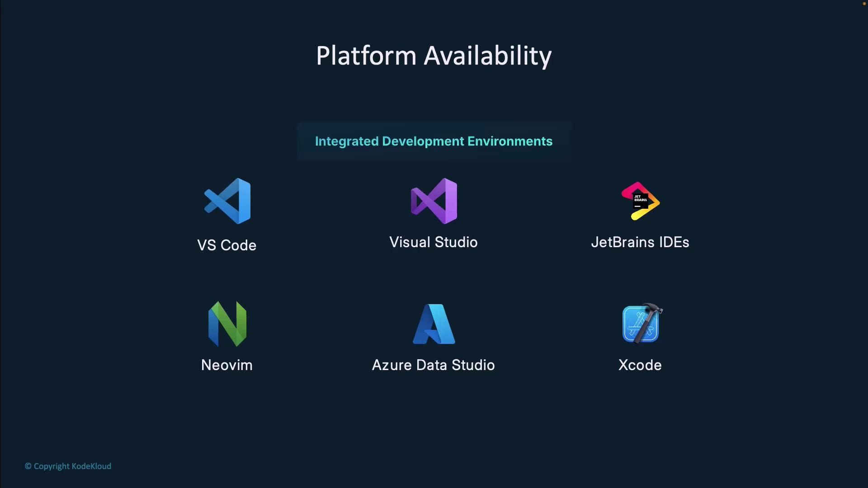Click the word Integrated in the heading
This screenshot has height=488, width=868.
(x=347, y=141)
